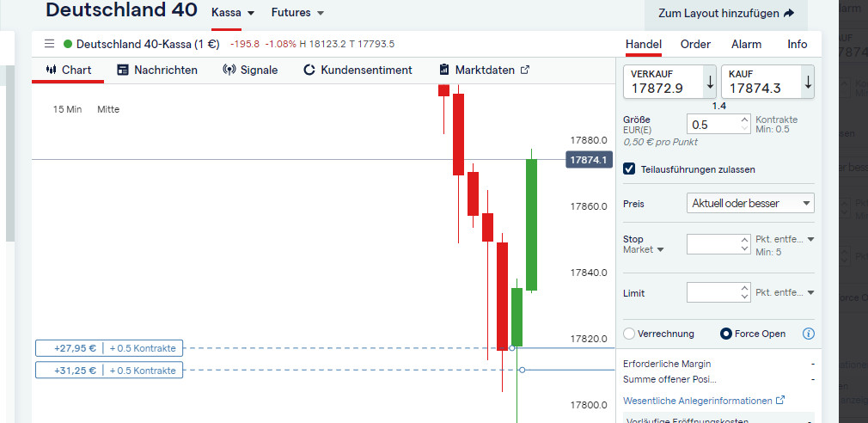The width and height of the screenshot is (868, 423).
Task: Click the blue info icon near Force Open
Action: coord(808,334)
